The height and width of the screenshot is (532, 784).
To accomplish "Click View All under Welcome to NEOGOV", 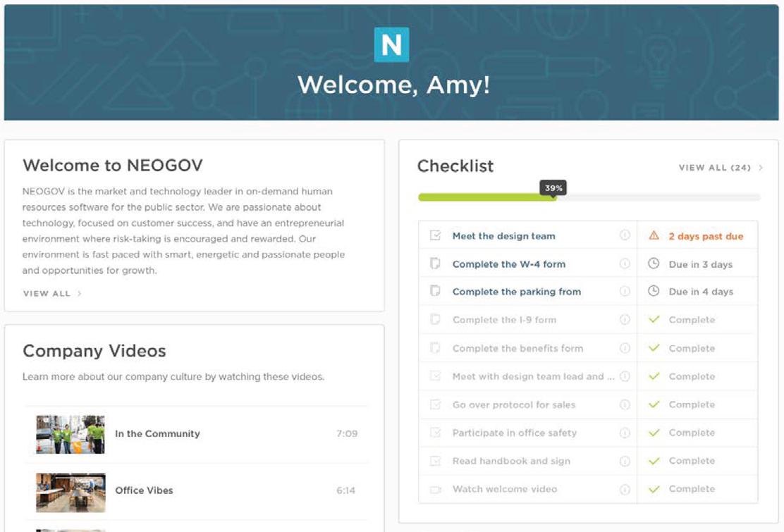I will click(47, 294).
